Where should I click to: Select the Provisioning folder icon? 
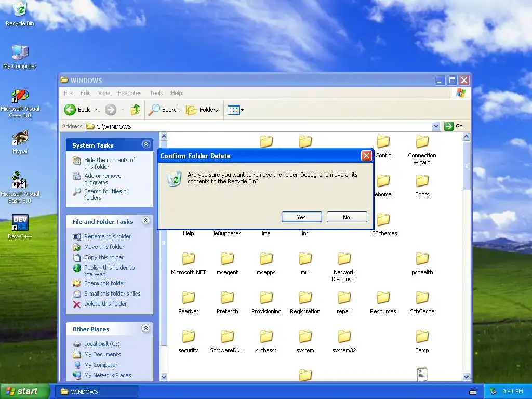[x=267, y=298]
